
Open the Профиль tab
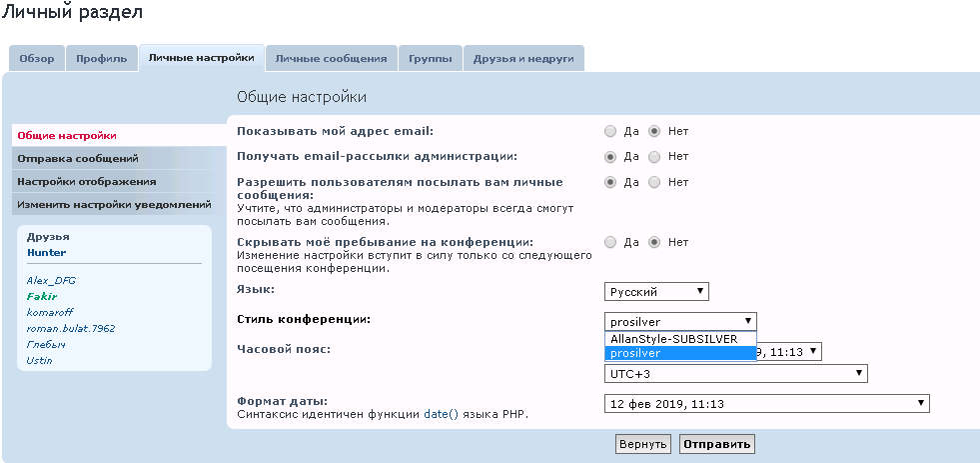(x=102, y=59)
